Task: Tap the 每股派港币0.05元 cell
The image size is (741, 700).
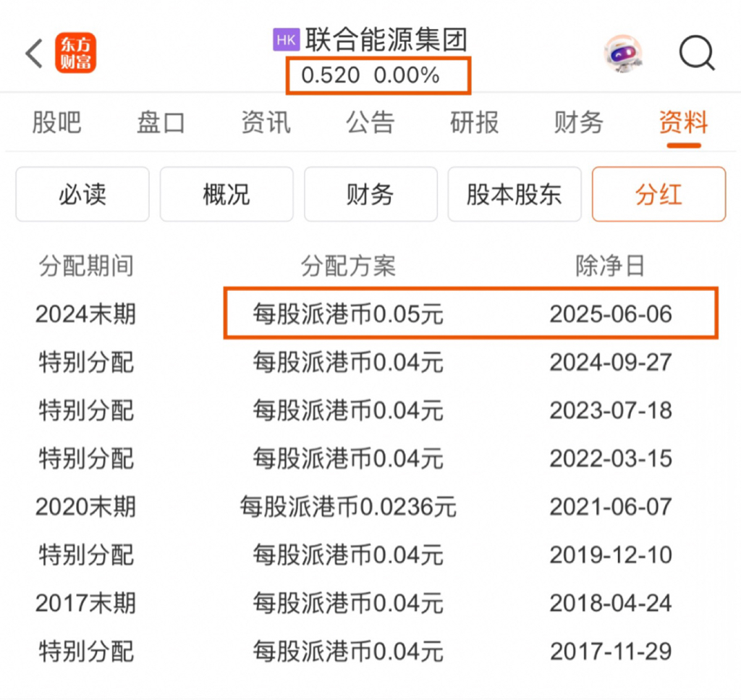Action: click(348, 314)
